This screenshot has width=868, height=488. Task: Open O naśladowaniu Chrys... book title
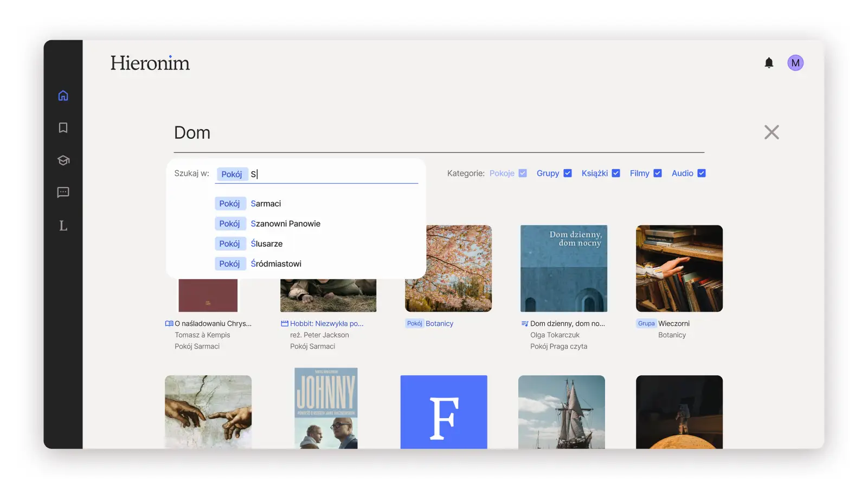click(213, 324)
